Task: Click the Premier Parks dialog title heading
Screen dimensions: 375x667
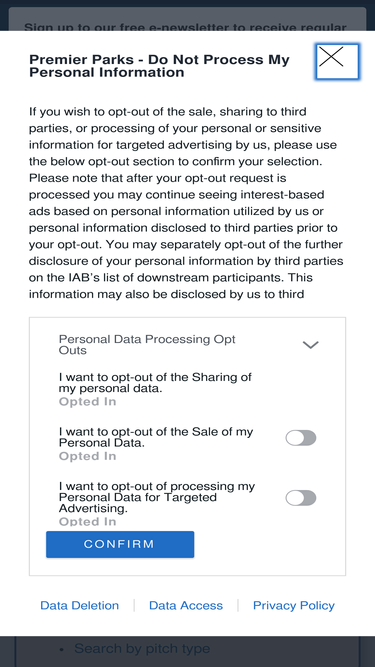Action: coord(159,66)
